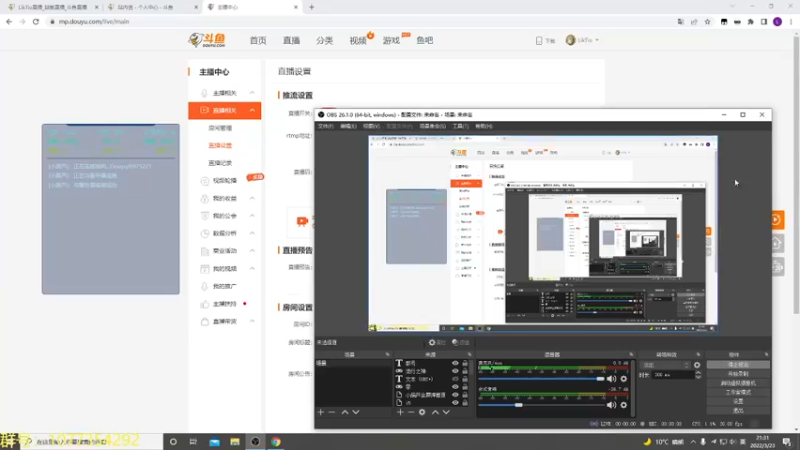Expand the 数据分析 sidebar section
The image size is (800, 450).
point(252,233)
